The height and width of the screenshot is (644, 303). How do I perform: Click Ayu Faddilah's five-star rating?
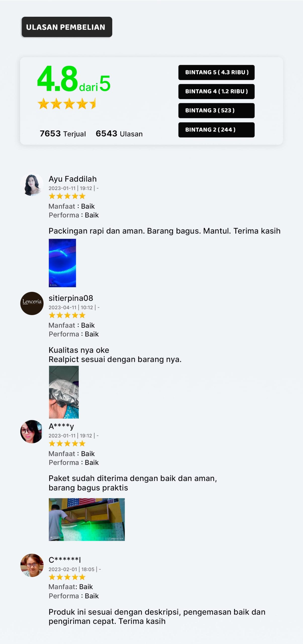click(x=67, y=196)
